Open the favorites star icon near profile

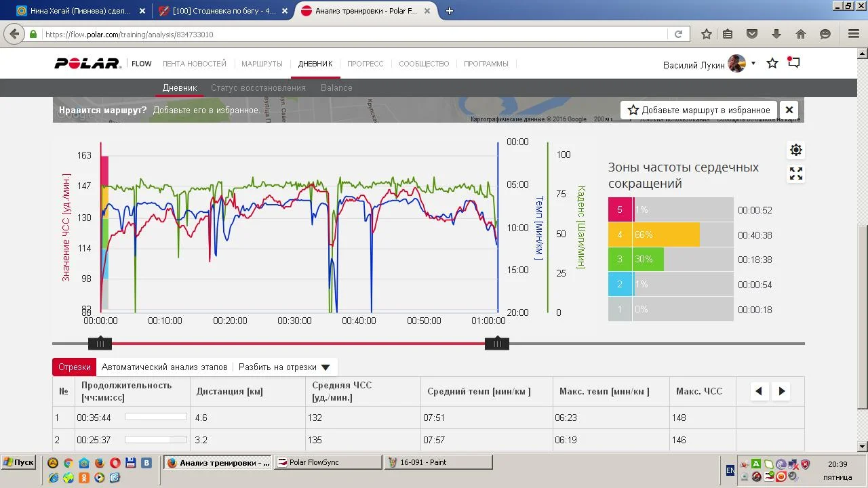coord(772,63)
